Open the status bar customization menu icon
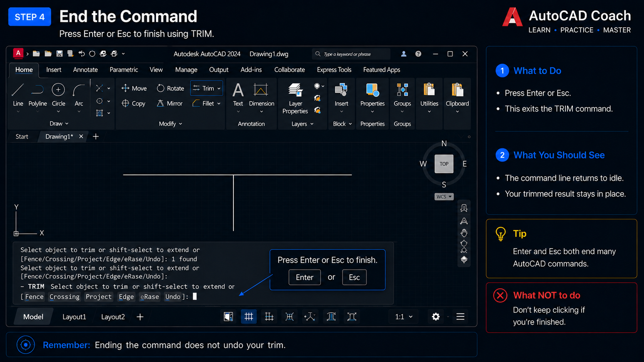Screen dimensions: 644x362 [x=460, y=317]
